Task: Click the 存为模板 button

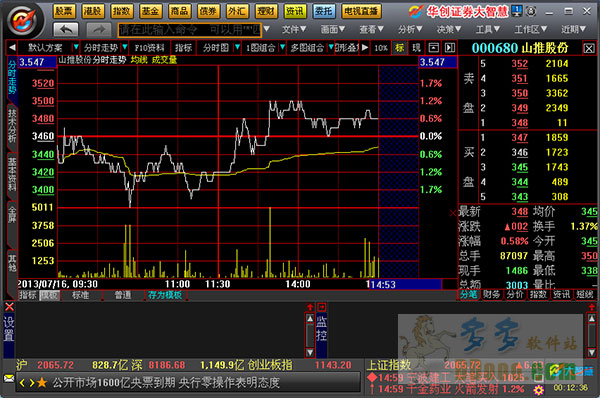Action: click(165, 295)
